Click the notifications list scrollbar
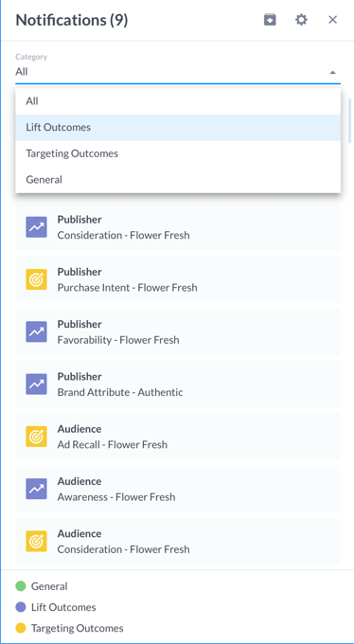 (350, 121)
